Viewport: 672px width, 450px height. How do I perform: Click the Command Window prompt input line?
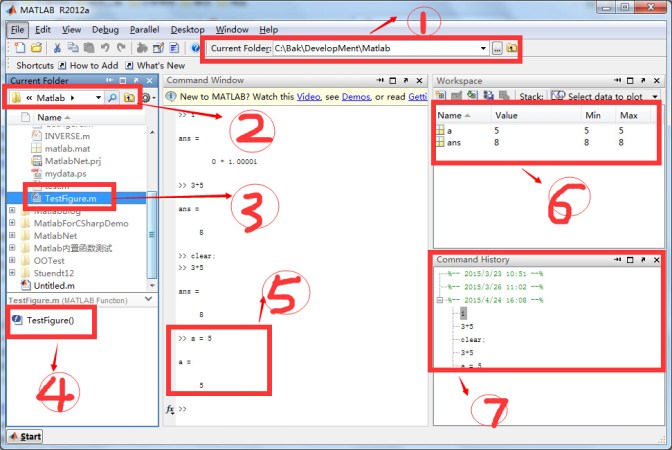pos(300,409)
